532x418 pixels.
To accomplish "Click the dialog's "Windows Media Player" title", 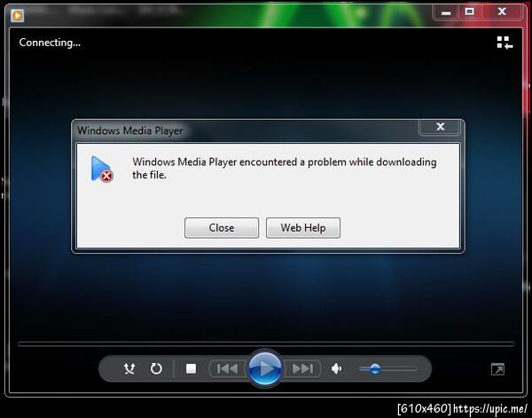I will 130,130.
